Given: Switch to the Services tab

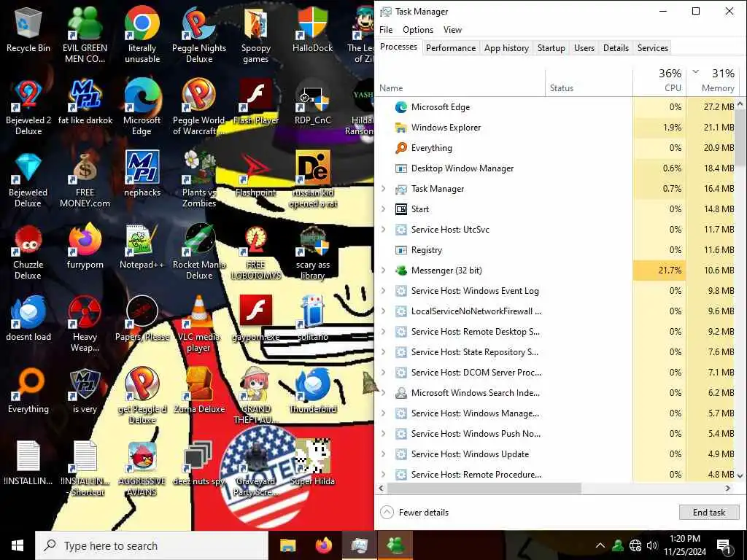Looking at the screenshot, I should coord(653,47).
